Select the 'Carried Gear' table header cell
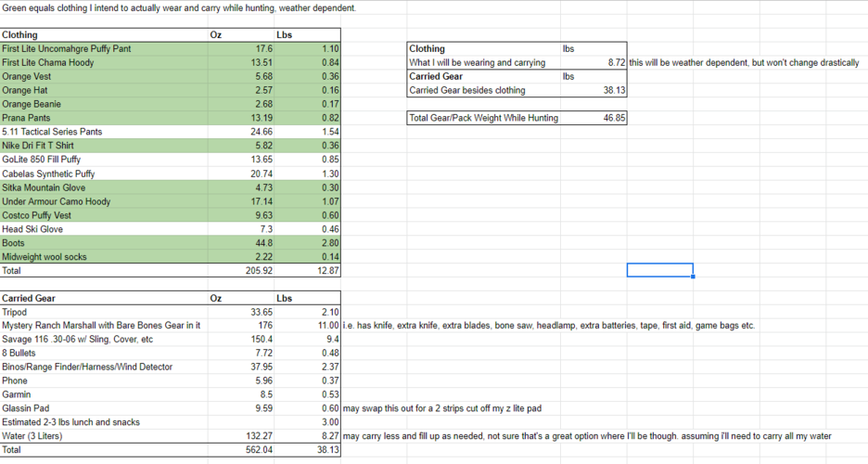The image size is (868, 464). [x=104, y=299]
